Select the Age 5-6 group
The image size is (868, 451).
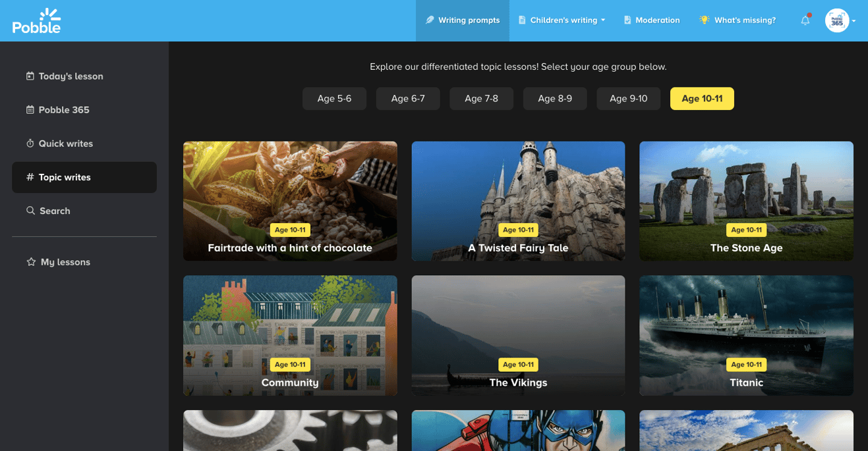pyautogui.click(x=334, y=99)
